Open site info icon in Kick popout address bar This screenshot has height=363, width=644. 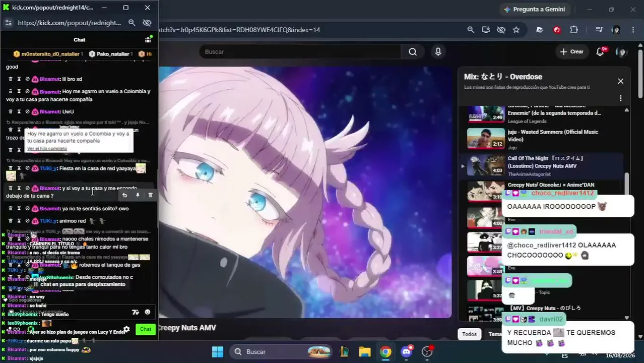[x=8, y=23]
